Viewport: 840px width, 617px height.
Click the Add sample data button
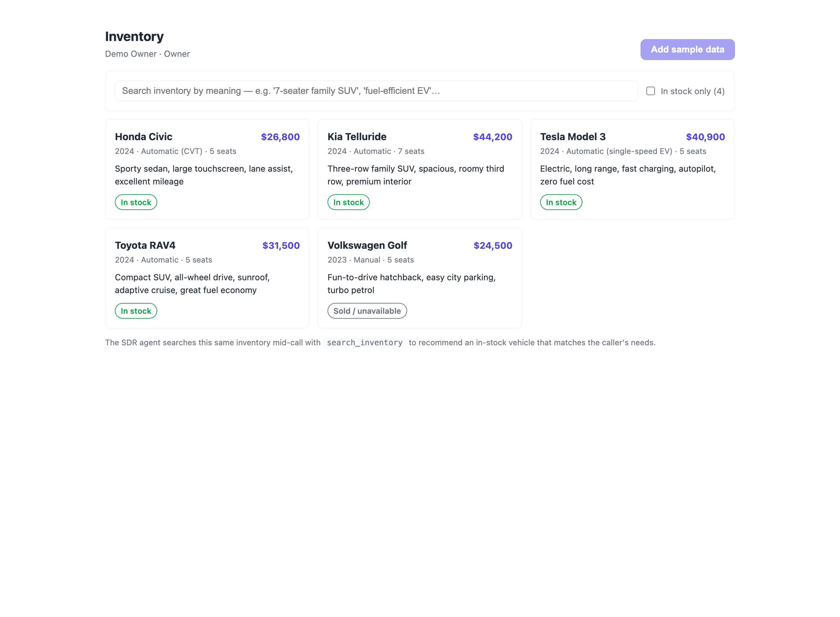pos(687,49)
